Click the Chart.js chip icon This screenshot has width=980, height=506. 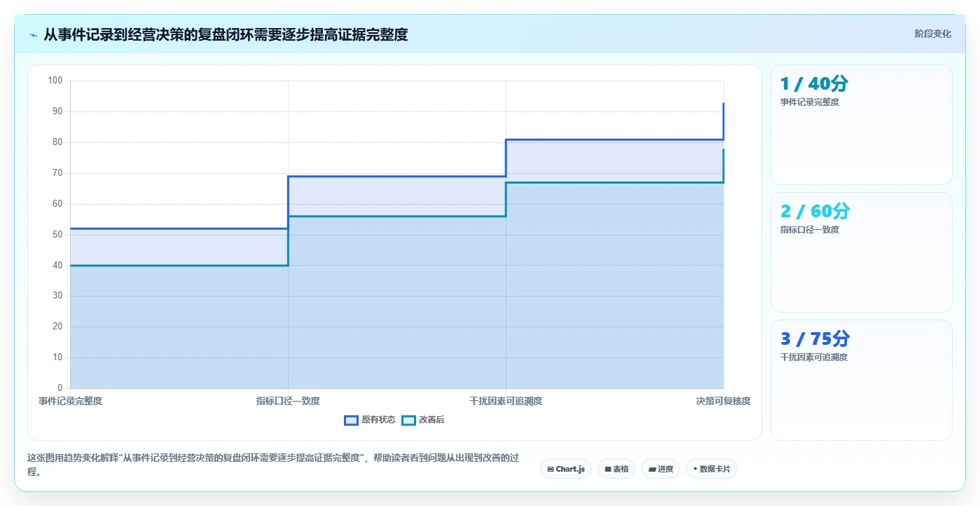pos(551,469)
